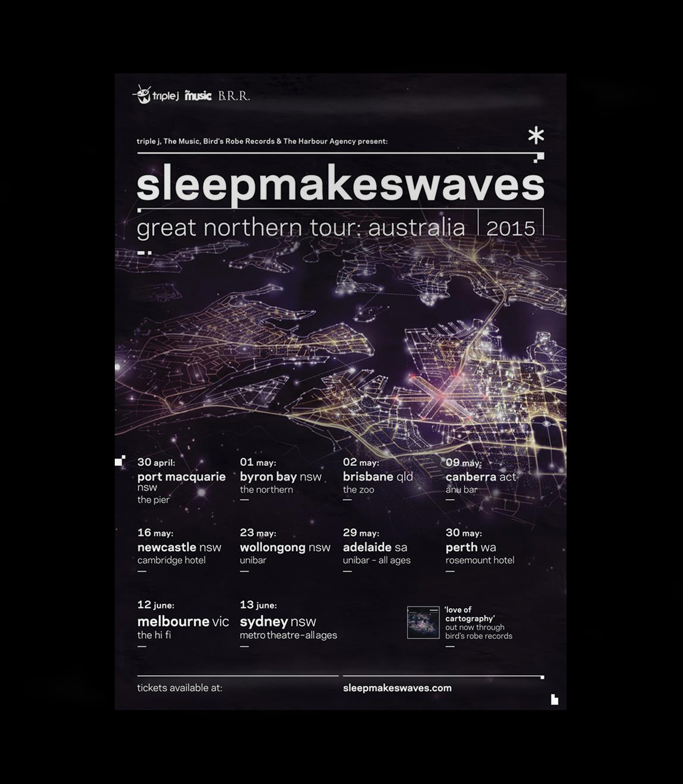Select 'the zoo' venue text
683x784 pixels.
358,489
